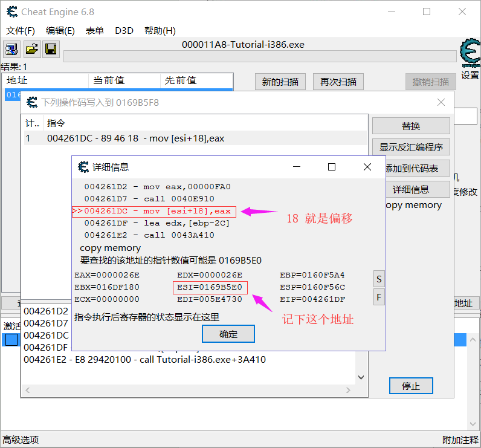Open the process selection icon

coord(11,49)
